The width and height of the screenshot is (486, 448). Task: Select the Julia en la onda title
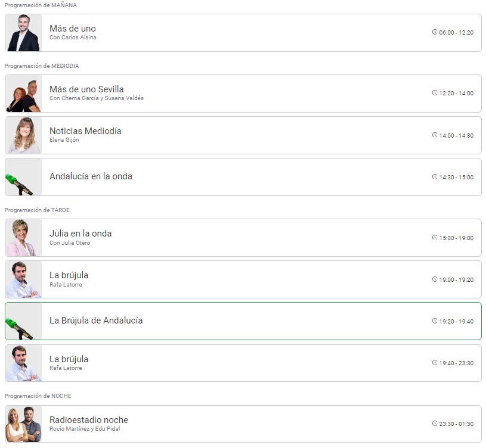point(81,234)
